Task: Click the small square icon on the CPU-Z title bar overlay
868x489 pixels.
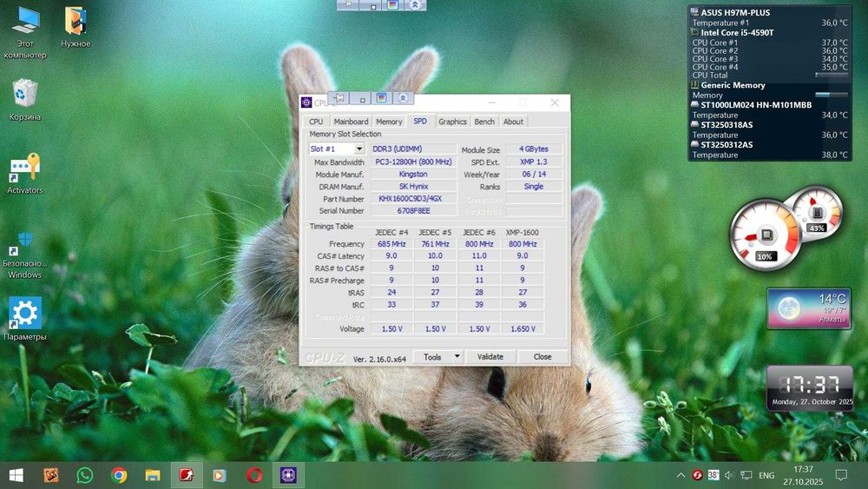Action: coord(361,98)
